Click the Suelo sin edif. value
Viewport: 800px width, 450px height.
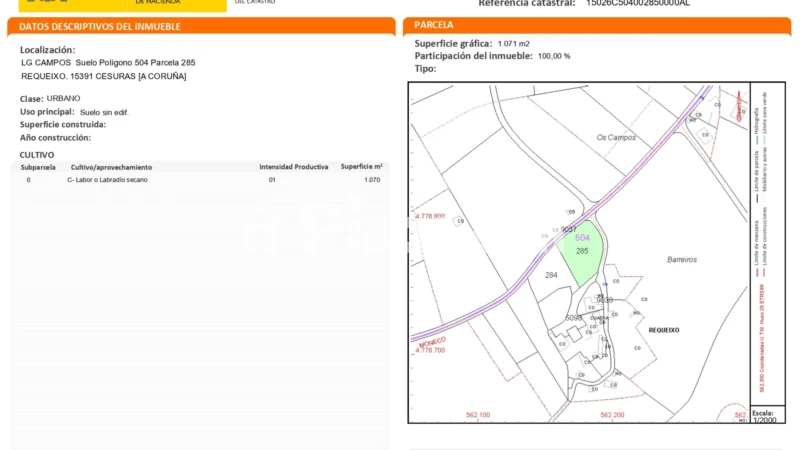(104, 112)
